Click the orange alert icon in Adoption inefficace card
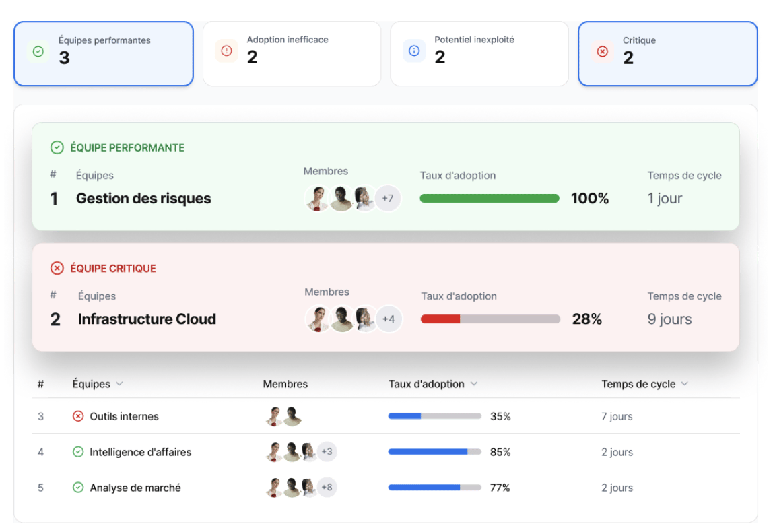This screenshot has height=532, width=773. [226, 51]
